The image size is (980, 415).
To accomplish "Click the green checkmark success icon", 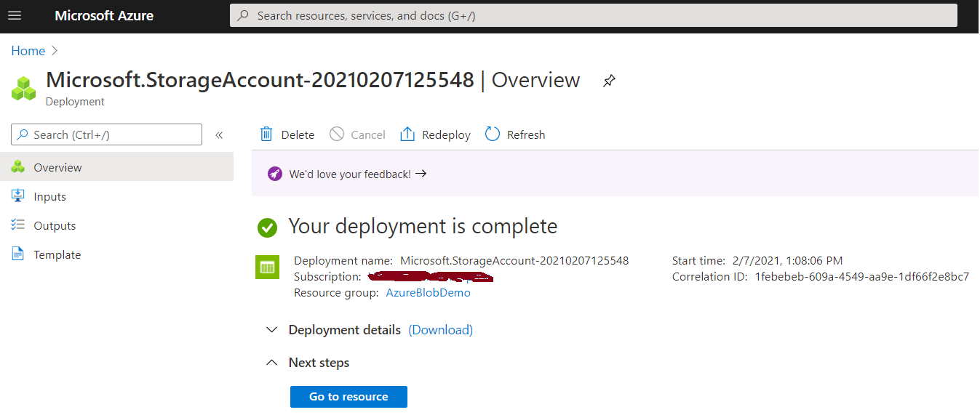I will [268, 228].
